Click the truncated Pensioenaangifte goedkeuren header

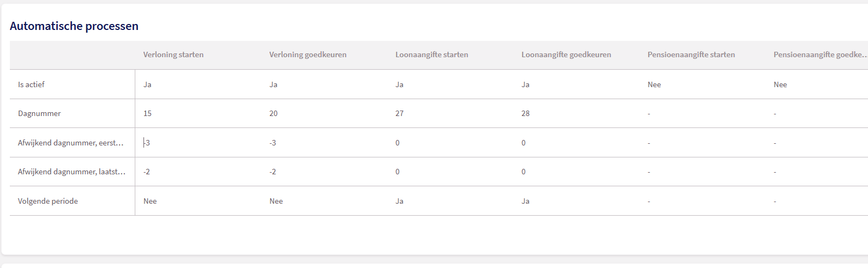[x=818, y=54]
